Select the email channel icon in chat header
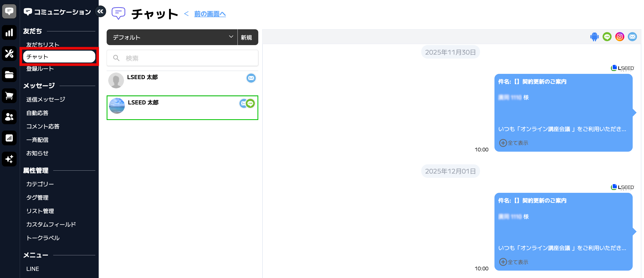644x278 pixels. click(x=632, y=37)
